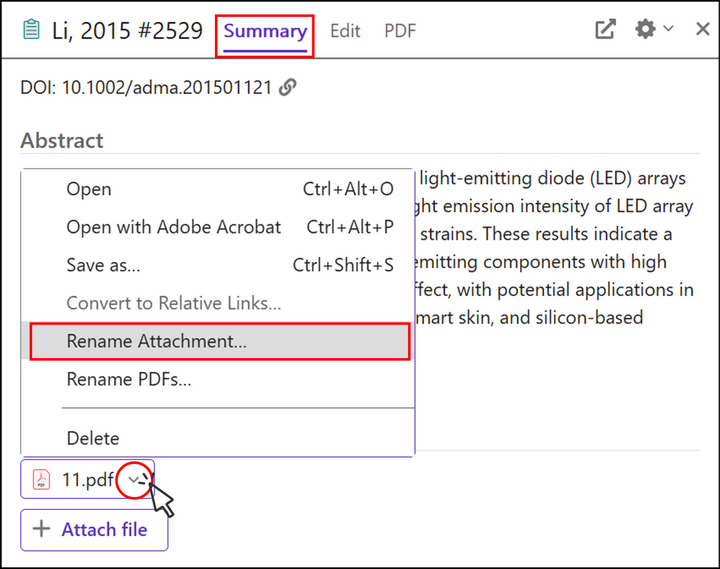Viewport: 720px width, 569px height.
Task: Click the DOI link chain icon
Action: coord(287,87)
